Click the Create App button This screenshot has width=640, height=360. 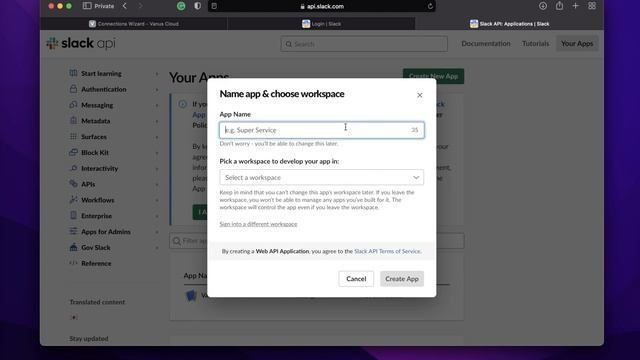(402, 279)
